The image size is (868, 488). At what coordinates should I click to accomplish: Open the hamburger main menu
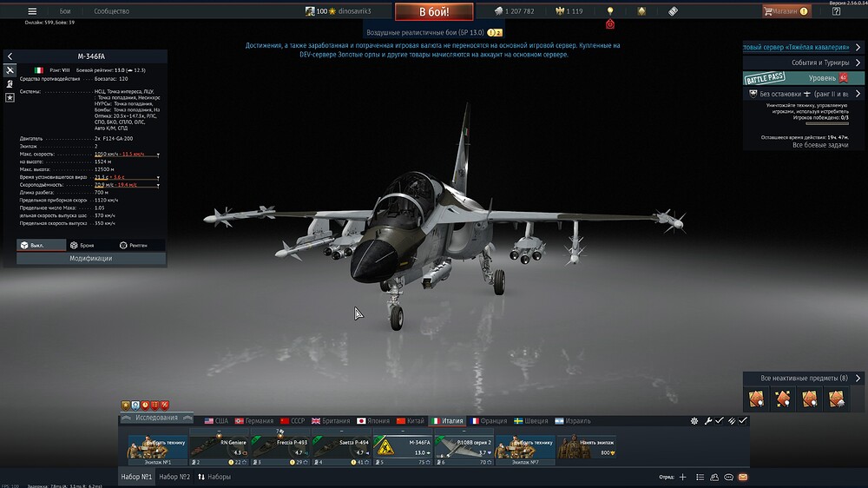pyautogui.click(x=32, y=11)
